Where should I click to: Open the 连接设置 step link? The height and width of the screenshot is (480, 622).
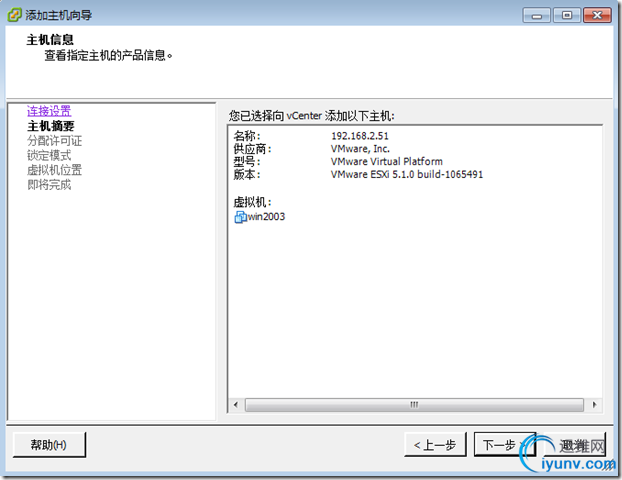(49, 111)
